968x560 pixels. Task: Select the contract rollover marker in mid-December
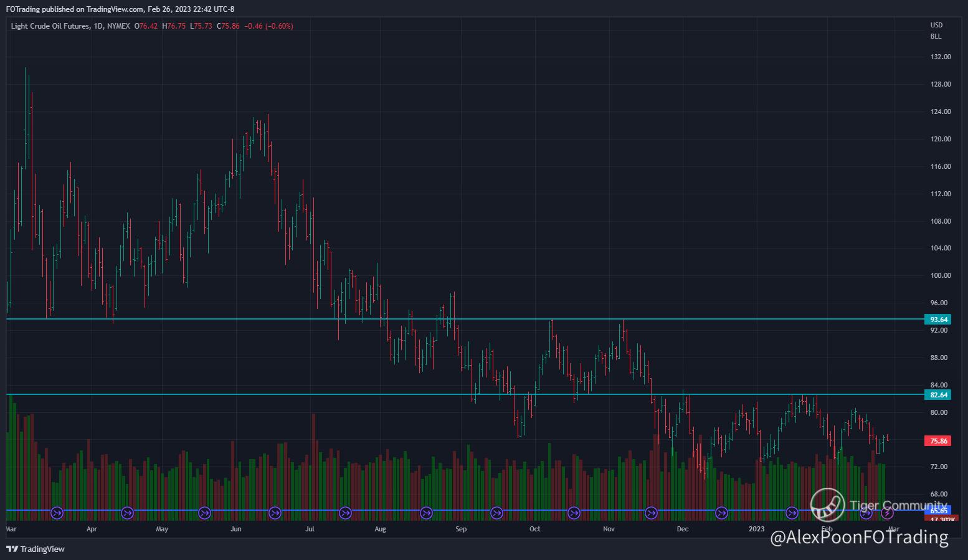pos(721,513)
